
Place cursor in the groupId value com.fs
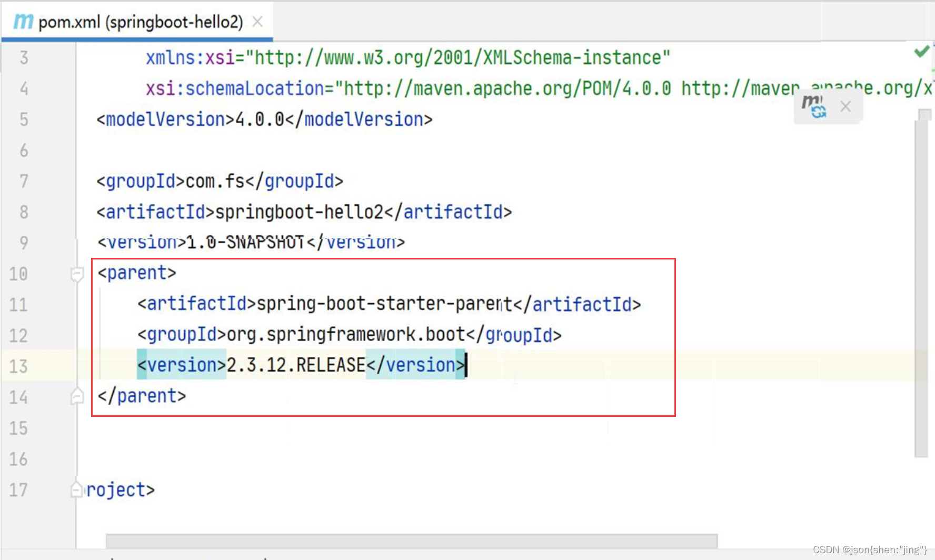(216, 181)
